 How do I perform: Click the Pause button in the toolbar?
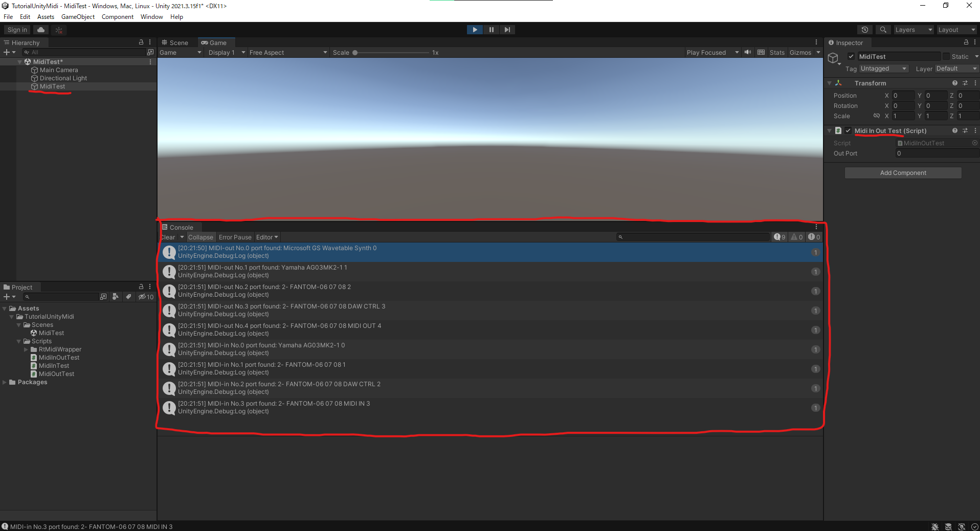[x=491, y=29]
